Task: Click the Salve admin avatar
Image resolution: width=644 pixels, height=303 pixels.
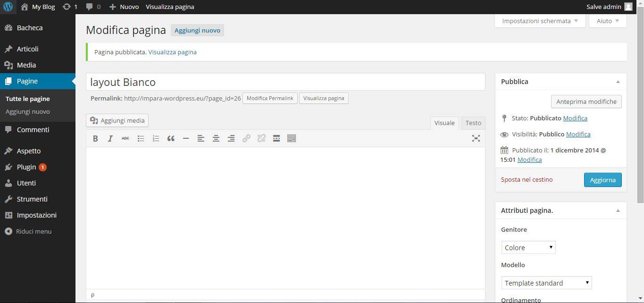Action: coord(628,7)
